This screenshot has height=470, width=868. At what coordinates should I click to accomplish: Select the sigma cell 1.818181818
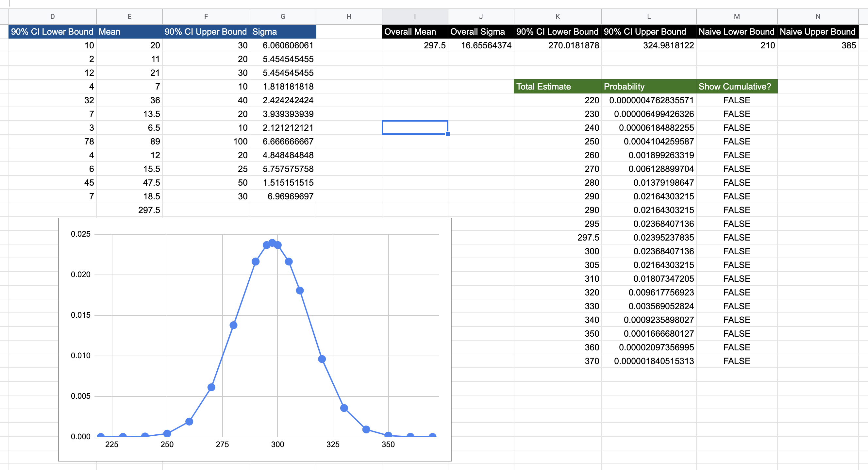[283, 87]
